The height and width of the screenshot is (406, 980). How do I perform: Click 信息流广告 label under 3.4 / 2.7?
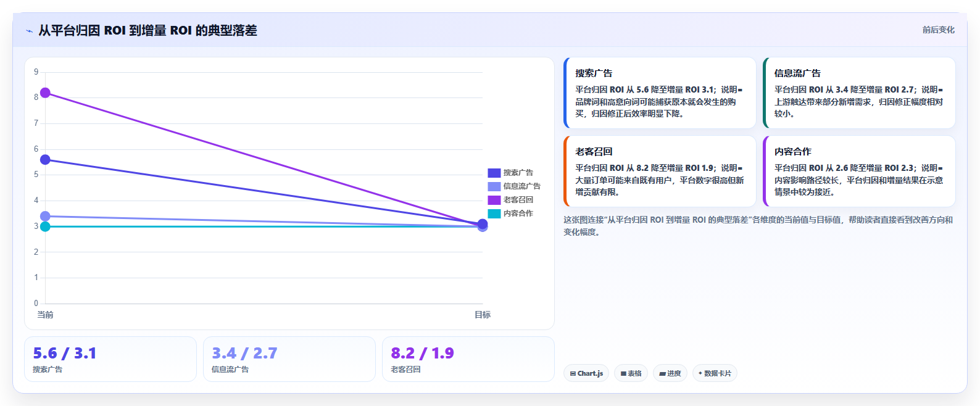230,370
